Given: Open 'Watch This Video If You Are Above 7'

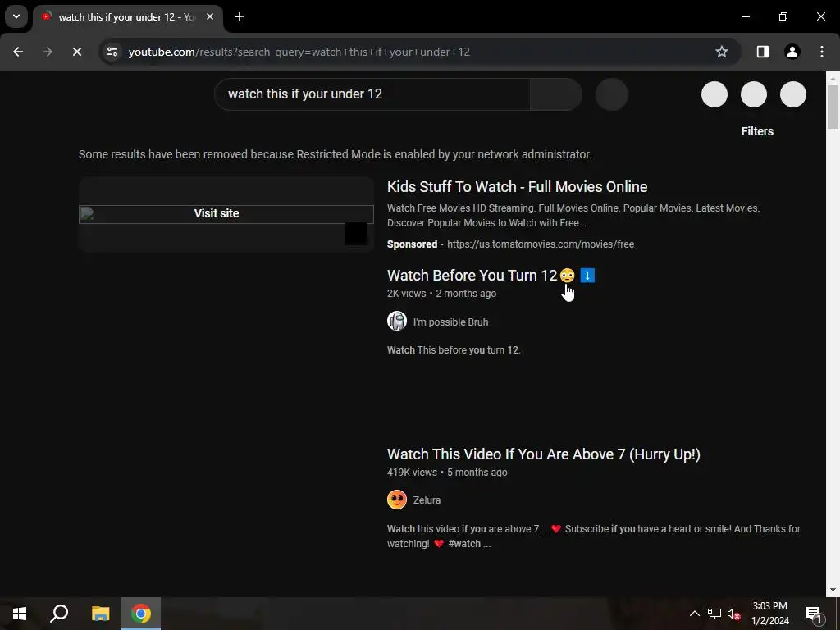Looking at the screenshot, I should tap(544, 454).
